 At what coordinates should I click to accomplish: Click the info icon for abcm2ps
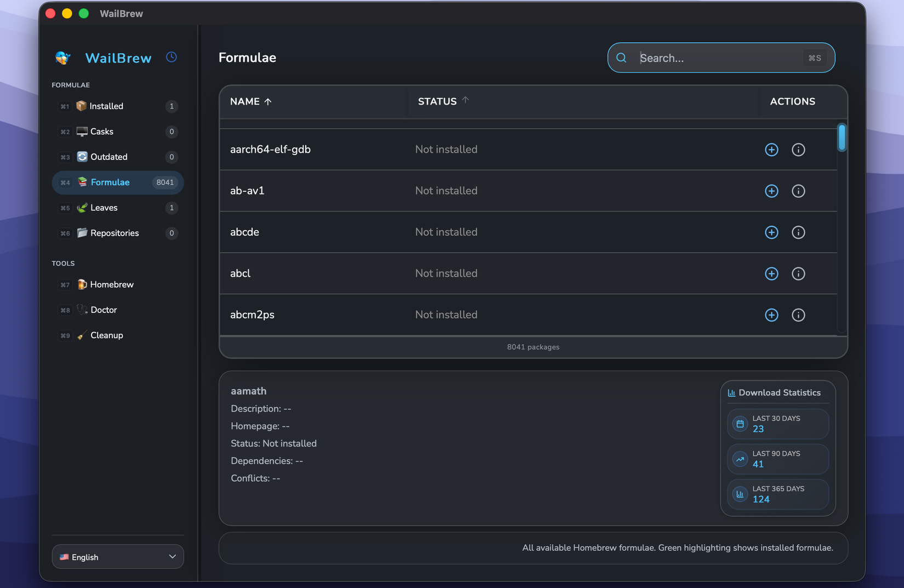click(x=798, y=315)
